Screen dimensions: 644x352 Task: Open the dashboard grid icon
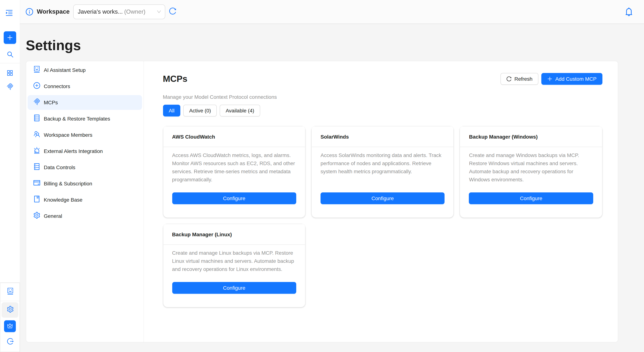(10, 73)
